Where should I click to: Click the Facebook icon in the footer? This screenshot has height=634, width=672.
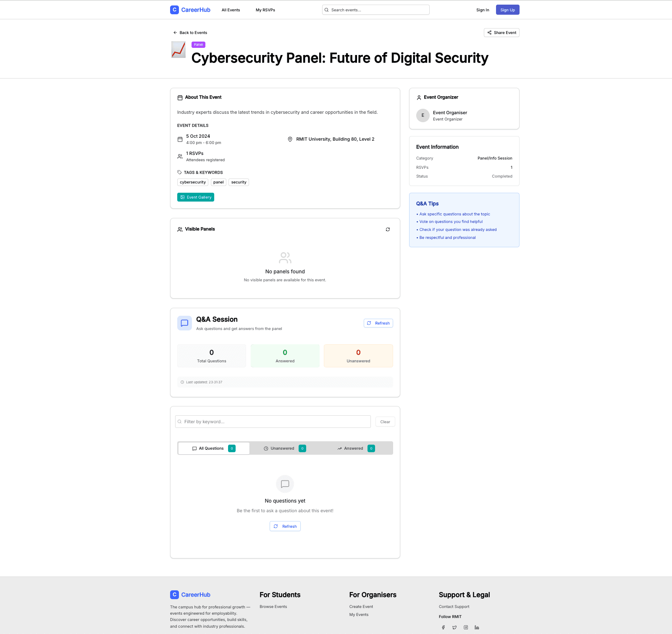pyautogui.click(x=443, y=627)
